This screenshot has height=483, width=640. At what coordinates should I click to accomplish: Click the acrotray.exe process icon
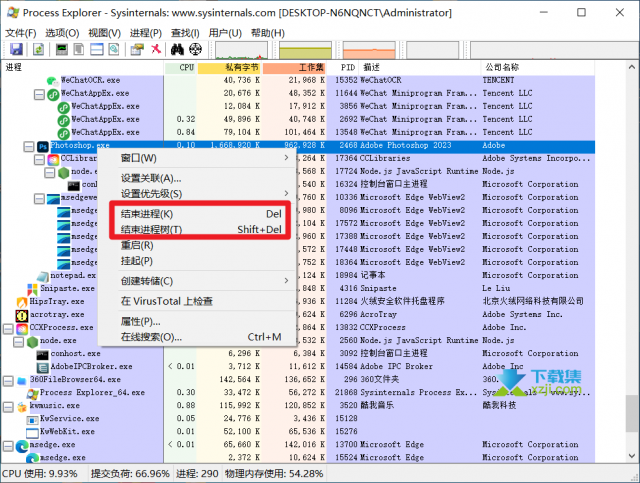tap(22, 315)
